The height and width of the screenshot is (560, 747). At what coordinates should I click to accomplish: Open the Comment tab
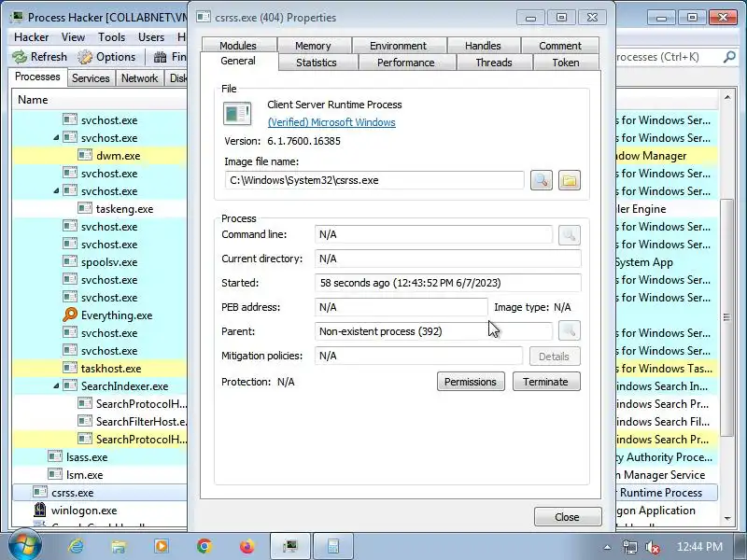click(x=560, y=46)
